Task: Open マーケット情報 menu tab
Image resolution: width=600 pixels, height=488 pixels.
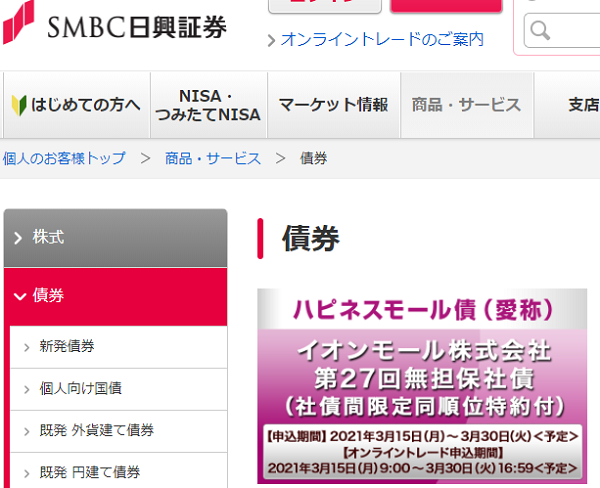Action: tap(334, 105)
